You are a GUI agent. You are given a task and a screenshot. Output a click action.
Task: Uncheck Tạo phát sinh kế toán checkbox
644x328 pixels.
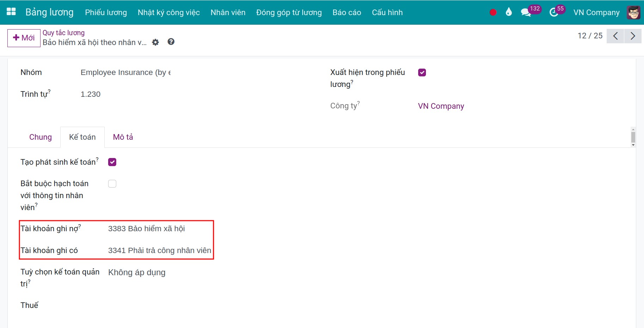point(112,162)
